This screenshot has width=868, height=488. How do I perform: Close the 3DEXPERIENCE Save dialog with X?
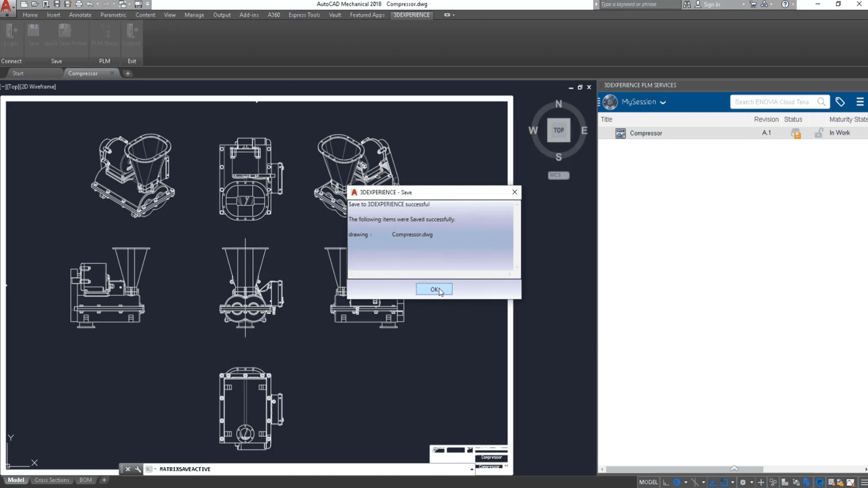point(515,192)
